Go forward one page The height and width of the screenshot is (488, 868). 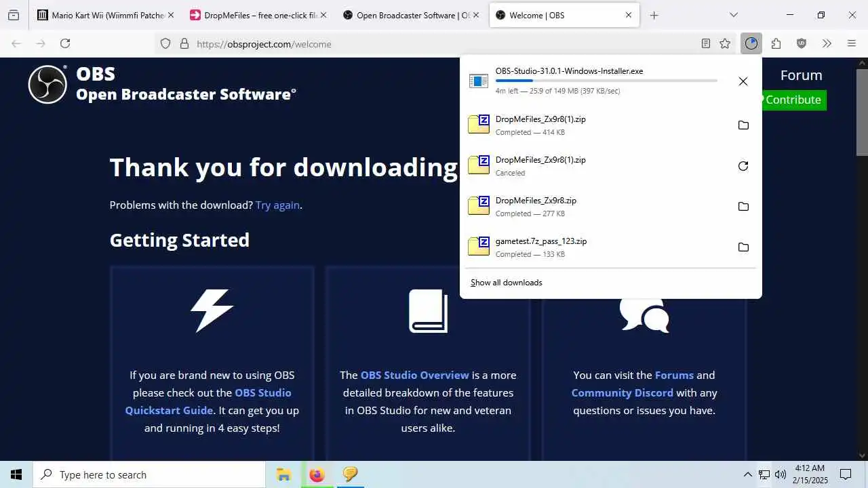41,43
